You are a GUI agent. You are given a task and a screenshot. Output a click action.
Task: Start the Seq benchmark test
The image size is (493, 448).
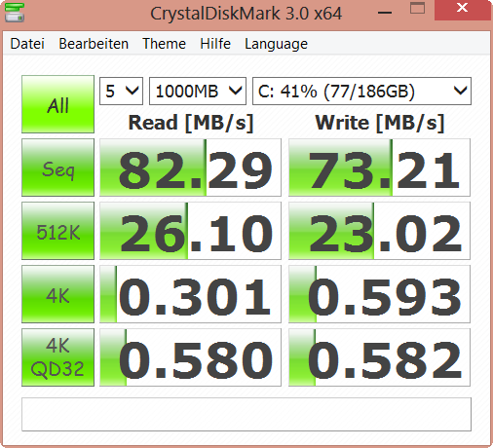coord(57,168)
